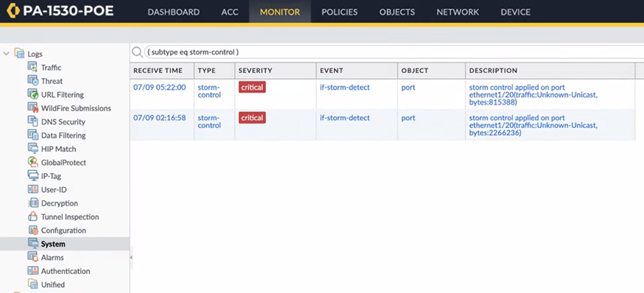Viewport: 644px width, 293px height.
Task: Click the WildFire Submissions icon
Action: (x=33, y=107)
